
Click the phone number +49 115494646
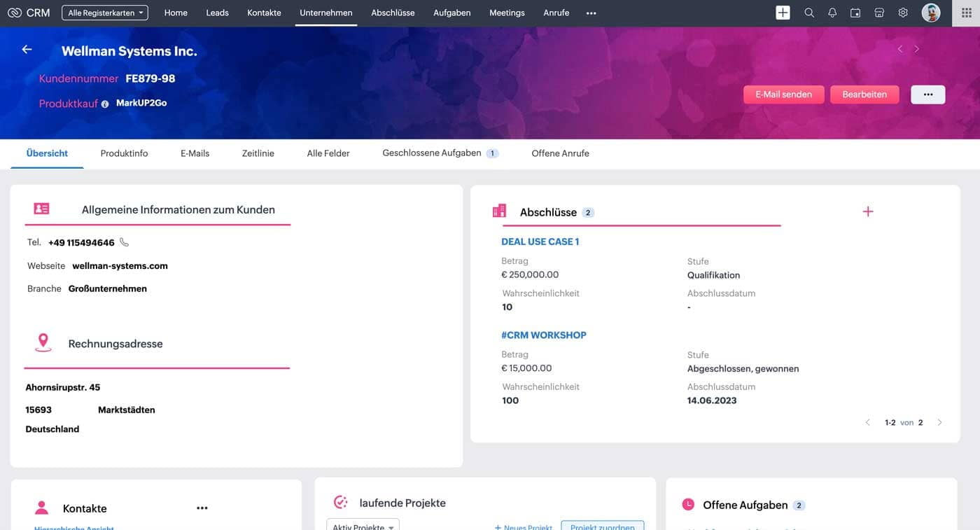coord(81,242)
